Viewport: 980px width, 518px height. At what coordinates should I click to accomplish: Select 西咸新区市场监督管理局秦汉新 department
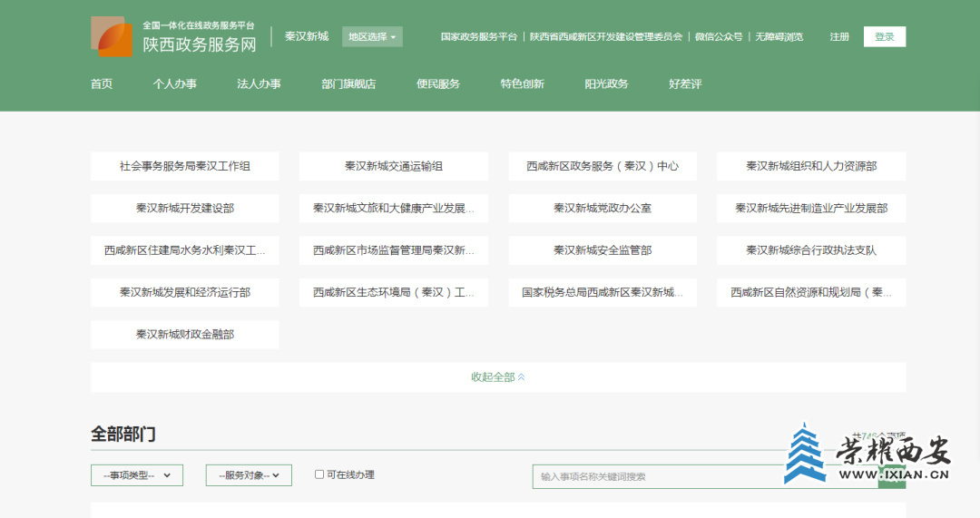tap(394, 250)
